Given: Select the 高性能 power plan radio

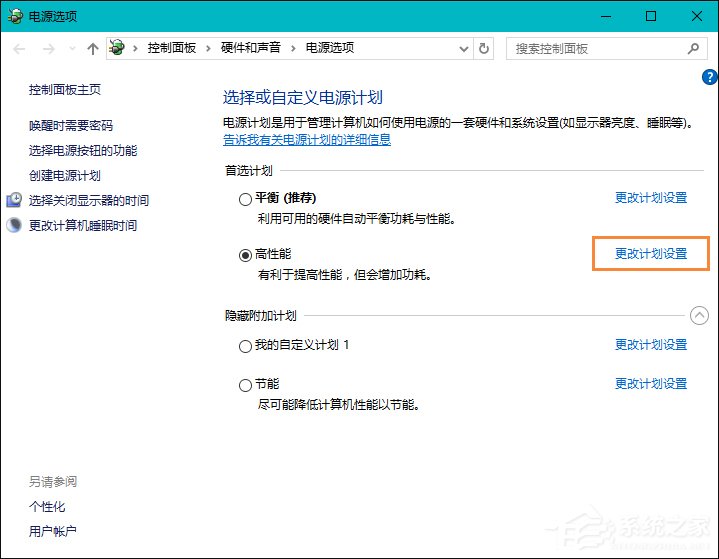Looking at the screenshot, I should pos(245,255).
